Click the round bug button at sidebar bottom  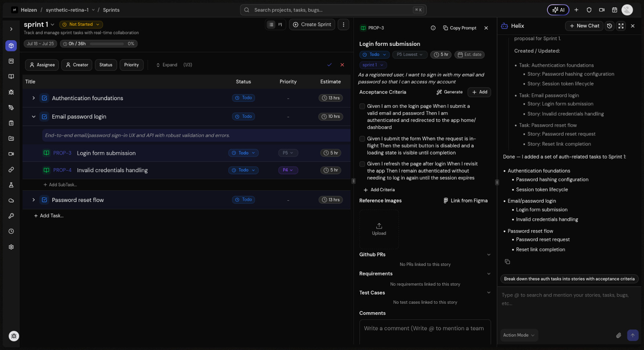tap(14, 336)
